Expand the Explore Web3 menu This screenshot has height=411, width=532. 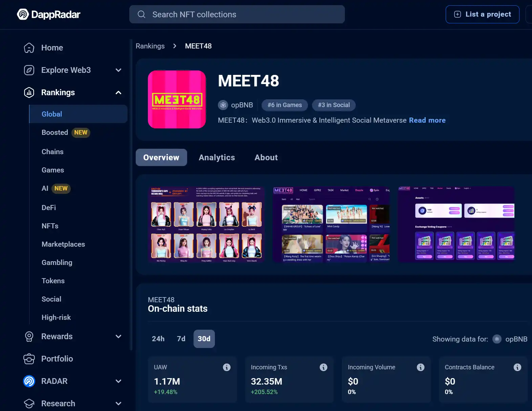click(118, 70)
